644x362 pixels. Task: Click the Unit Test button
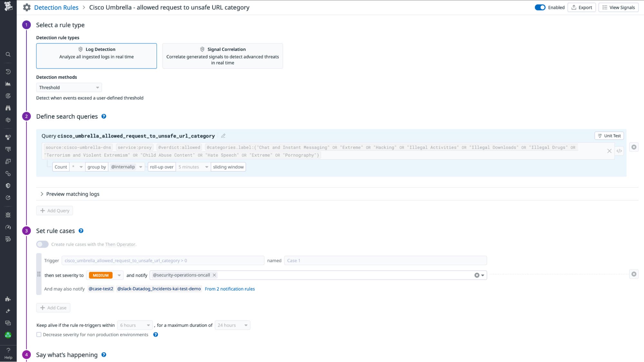608,135
